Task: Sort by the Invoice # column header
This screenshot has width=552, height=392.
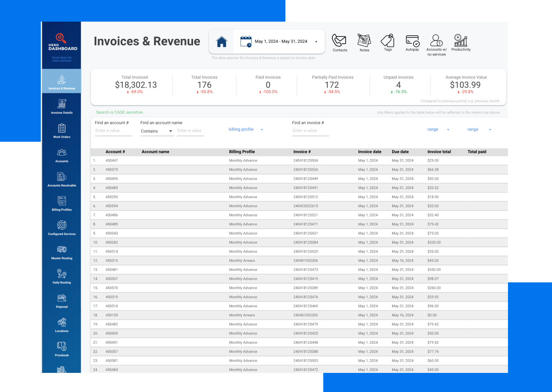Action: pyautogui.click(x=302, y=152)
